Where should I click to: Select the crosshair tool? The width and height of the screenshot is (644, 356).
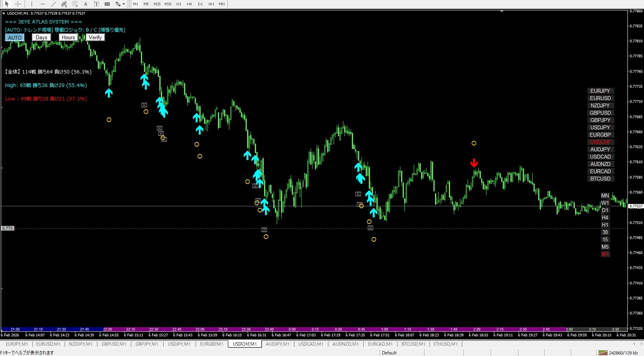pos(18,4)
